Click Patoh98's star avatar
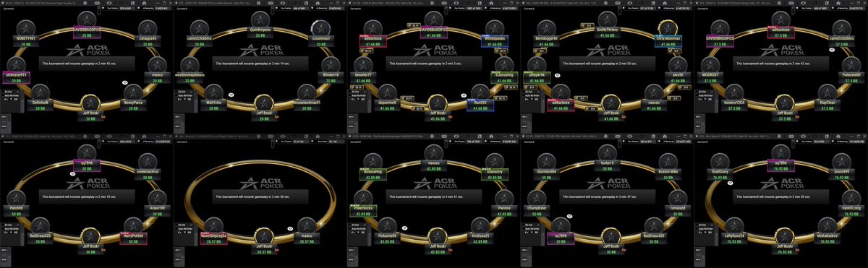The width and height of the screenshot is (868, 268). (16, 198)
